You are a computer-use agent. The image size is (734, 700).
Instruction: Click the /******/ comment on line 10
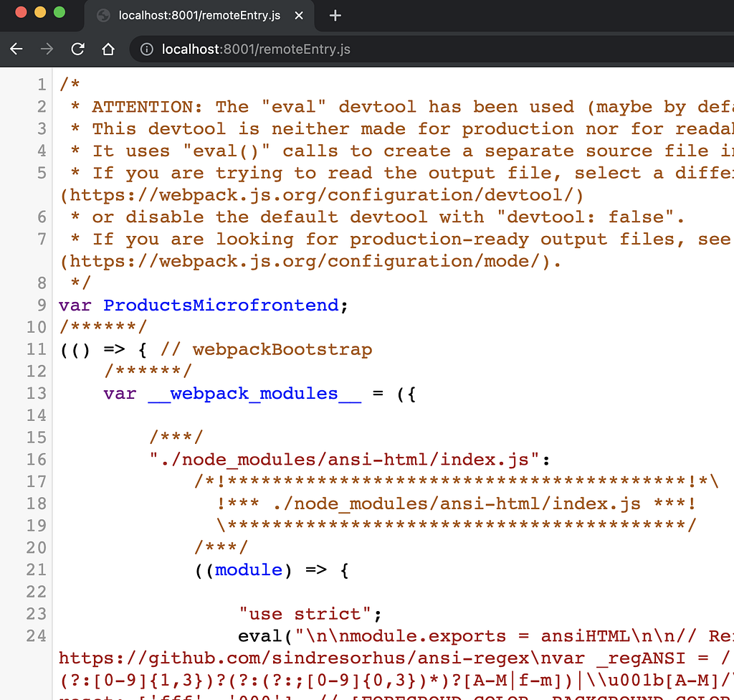click(x=103, y=326)
